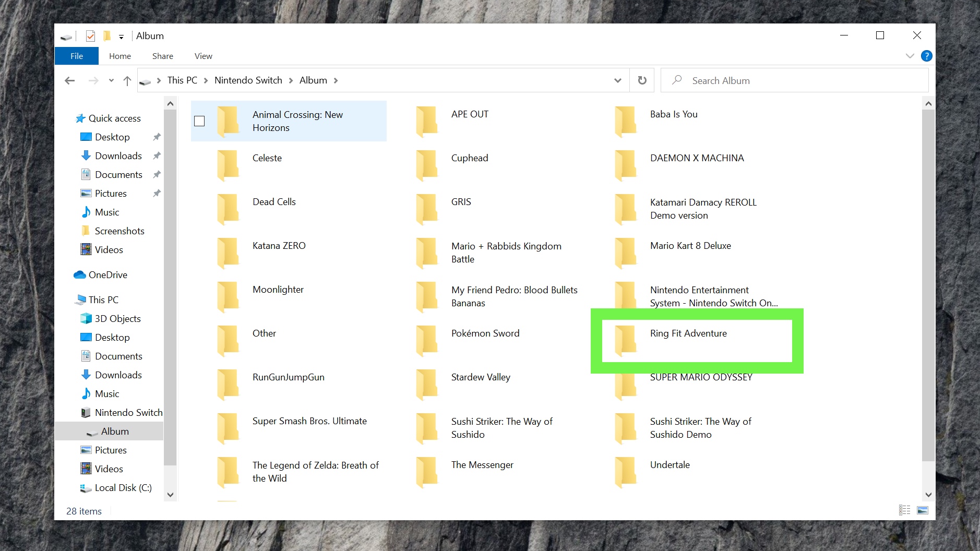Select the APE OUT folder icon
Image resolution: width=980 pixels, height=551 pixels.
point(427,121)
